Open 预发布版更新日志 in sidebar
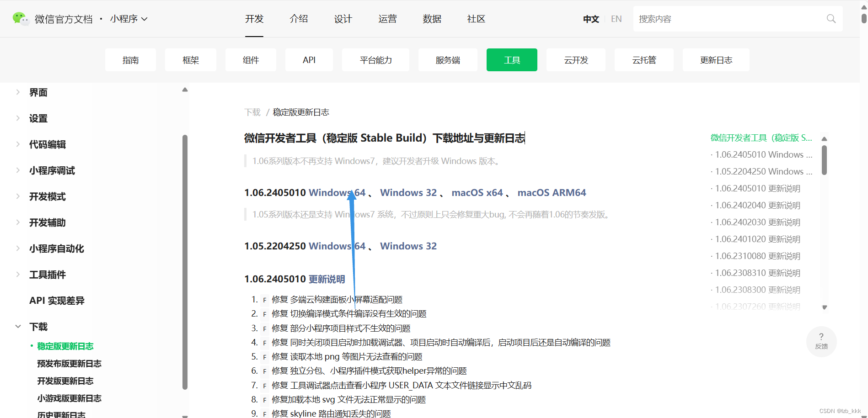This screenshot has height=418, width=868. [x=69, y=364]
